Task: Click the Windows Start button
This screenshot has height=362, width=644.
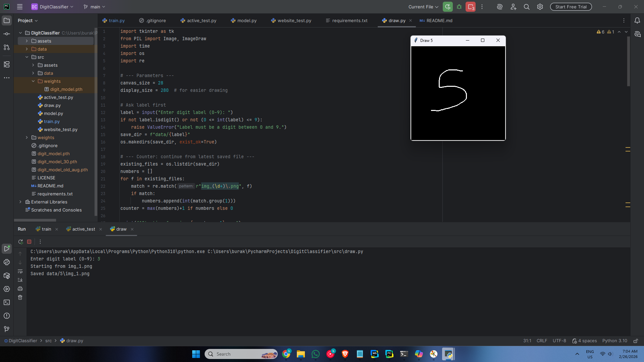Action: [196, 354]
